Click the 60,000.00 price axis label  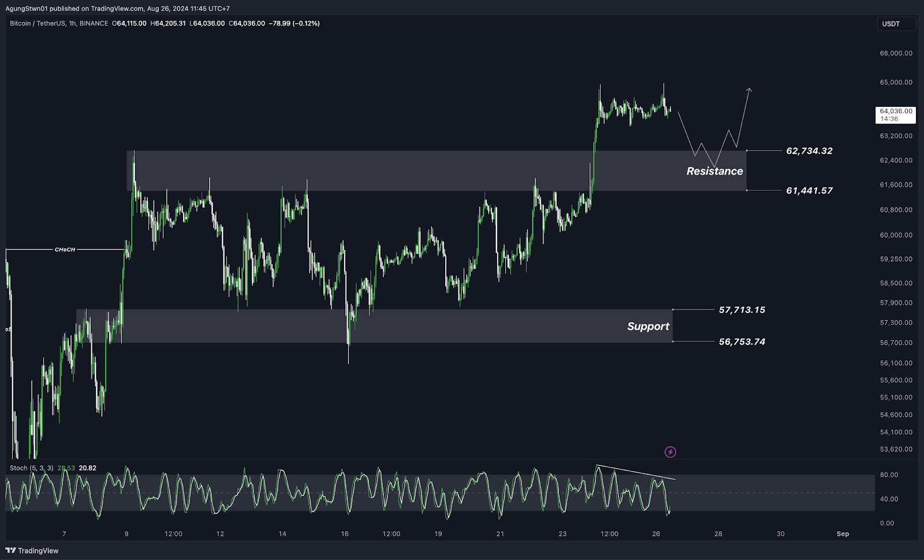click(896, 235)
